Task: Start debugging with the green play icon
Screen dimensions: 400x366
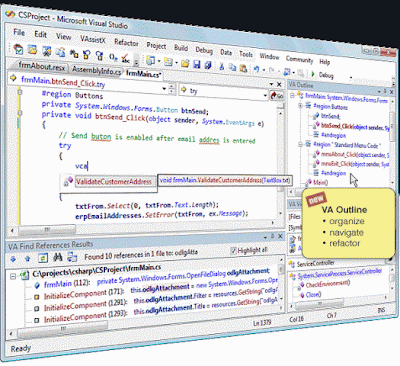Action: pyautogui.click(x=313, y=74)
